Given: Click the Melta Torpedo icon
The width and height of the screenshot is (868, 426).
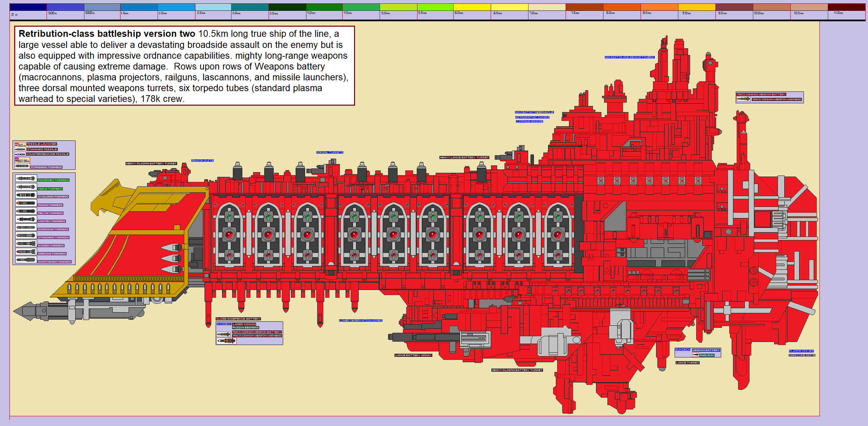Looking at the screenshot, I should [26, 211].
